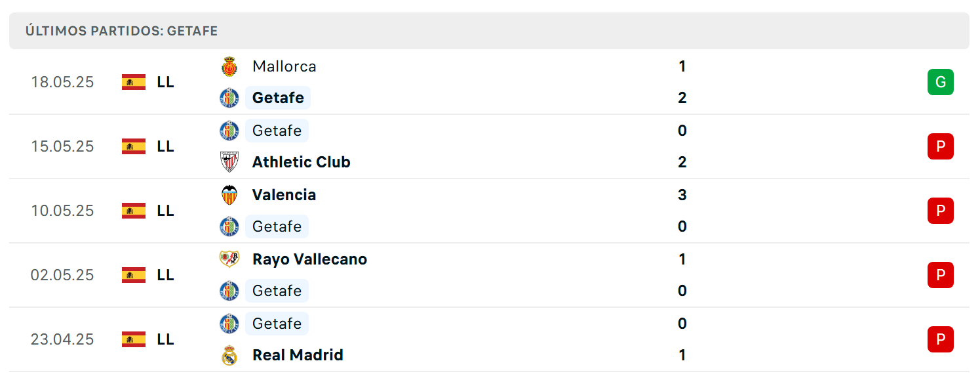Select highlighted Getafe in Valencia match
Screen dimensions: 980x382
[277, 226]
